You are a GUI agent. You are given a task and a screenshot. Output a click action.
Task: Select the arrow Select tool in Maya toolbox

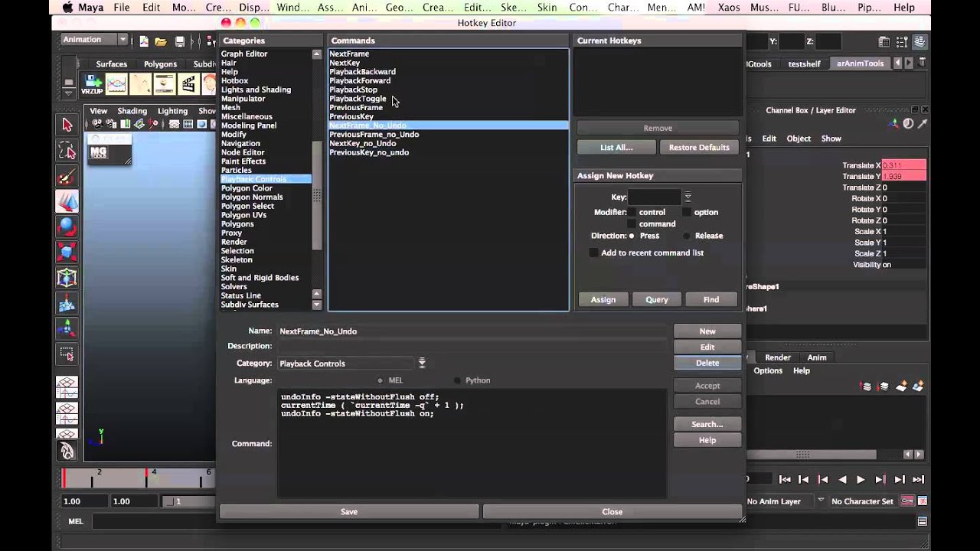[67, 125]
